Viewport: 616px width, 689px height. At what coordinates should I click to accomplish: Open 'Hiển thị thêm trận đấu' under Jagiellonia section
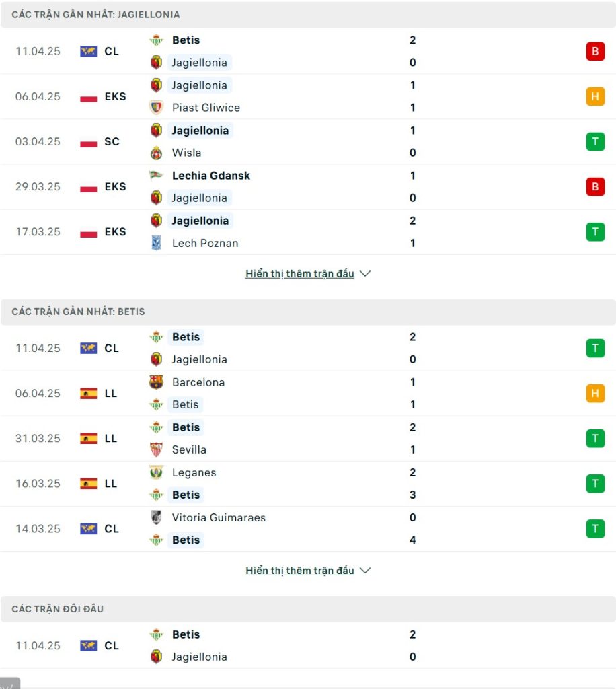[x=300, y=273]
